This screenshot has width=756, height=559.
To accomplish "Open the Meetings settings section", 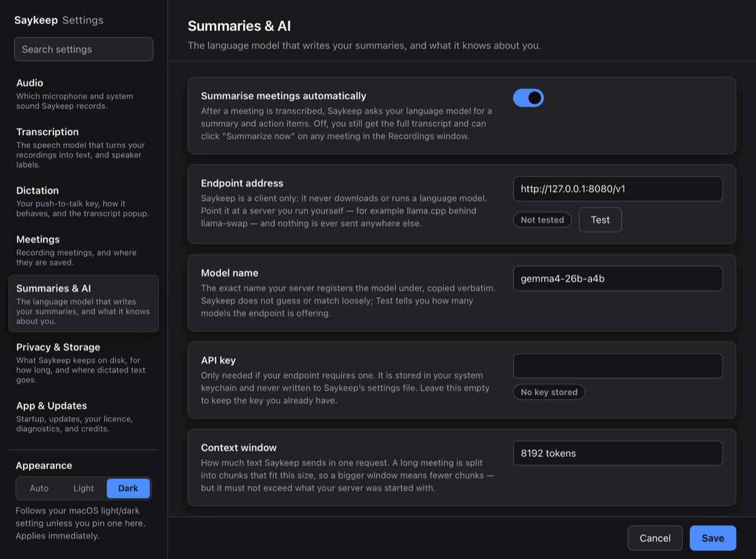I will point(84,250).
